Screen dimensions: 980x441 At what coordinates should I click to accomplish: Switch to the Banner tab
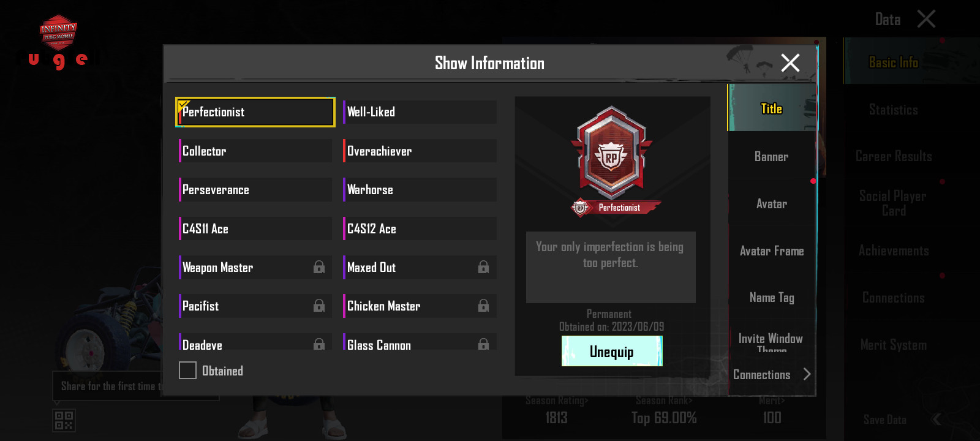tap(772, 156)
